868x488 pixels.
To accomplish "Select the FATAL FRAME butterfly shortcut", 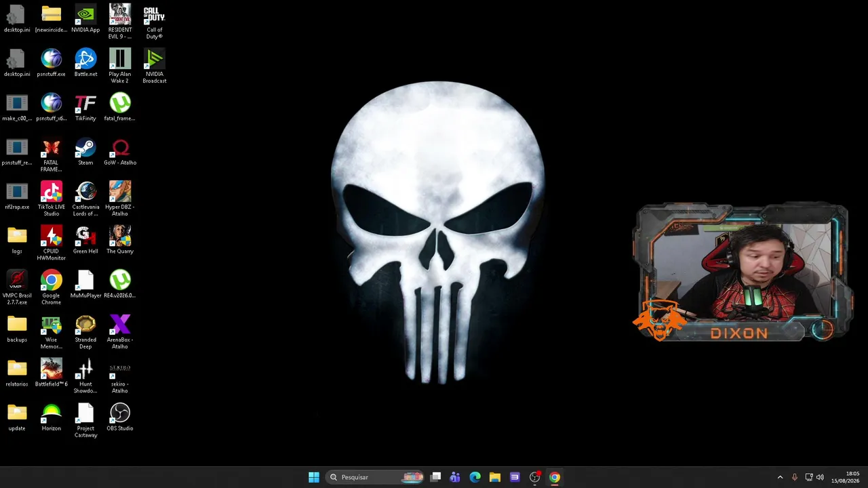I will tap(51, 155).
